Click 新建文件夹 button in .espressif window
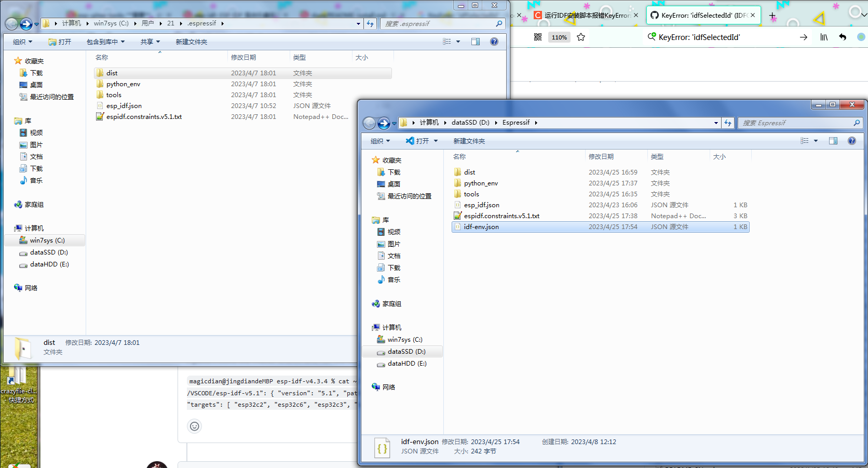 click(x=191, y=42)
